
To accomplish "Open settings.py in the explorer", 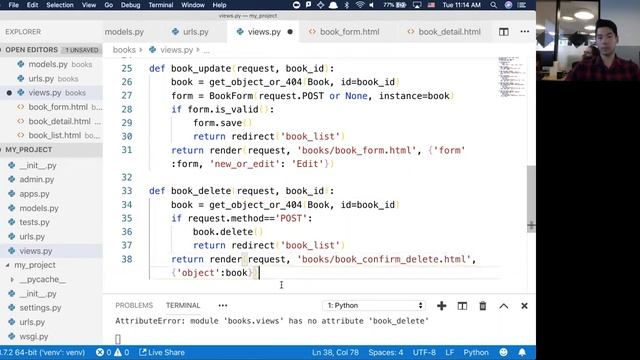I will click(x=51, y=308).
